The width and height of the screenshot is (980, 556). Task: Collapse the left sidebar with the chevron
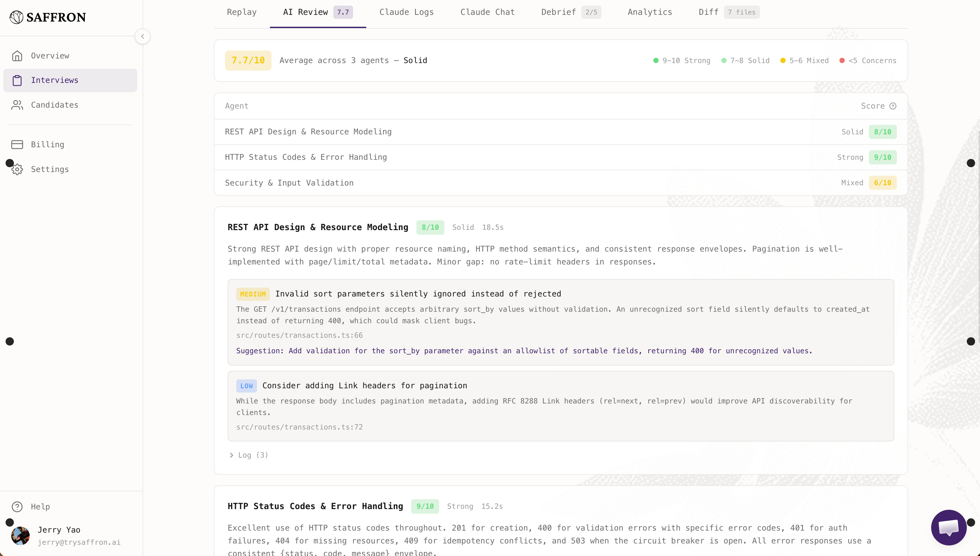coord(142,36)
